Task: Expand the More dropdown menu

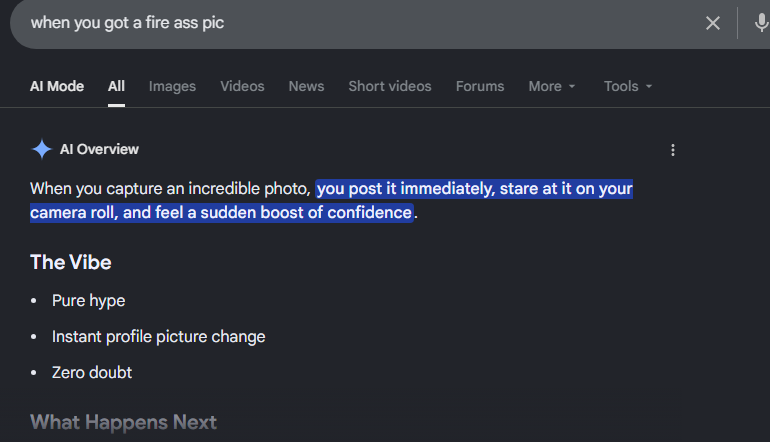Action: click(552, 86)
